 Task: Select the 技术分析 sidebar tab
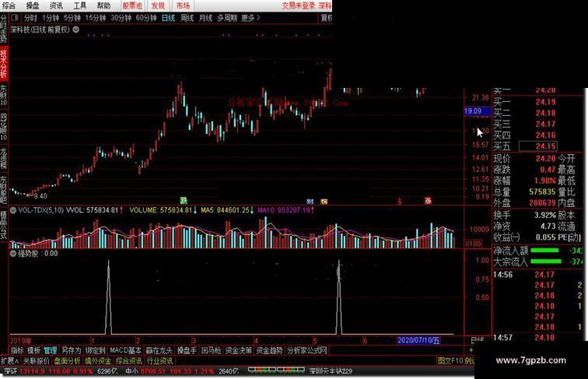click(x=4, y=63)
